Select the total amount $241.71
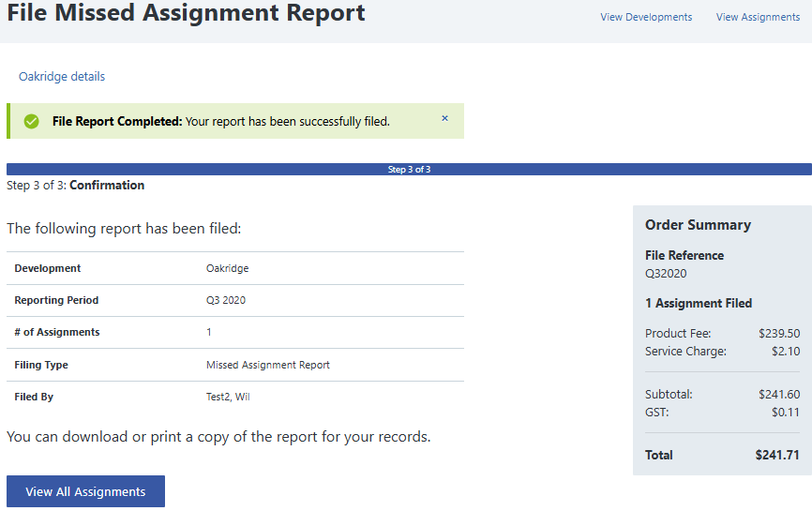The image size is (812, 511). pos(776,455)
